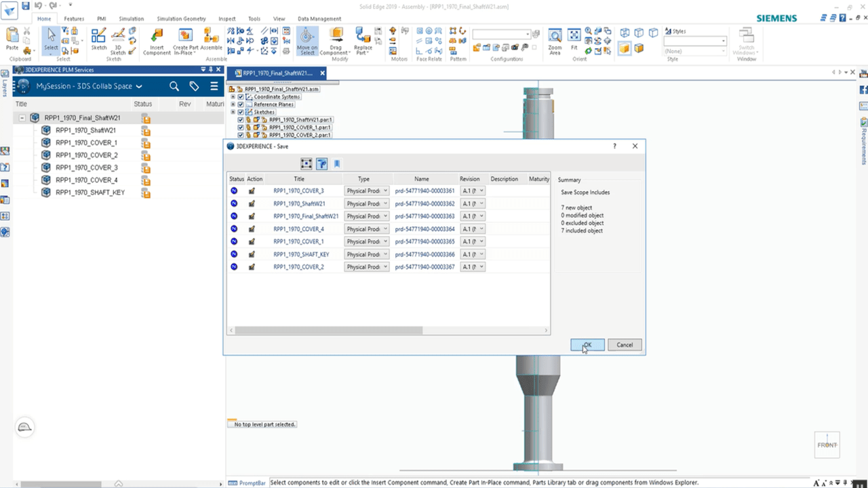Activate the Zoom Area tool
The width and height of the screenshot is (868, 488).
(x=555, y=41)
